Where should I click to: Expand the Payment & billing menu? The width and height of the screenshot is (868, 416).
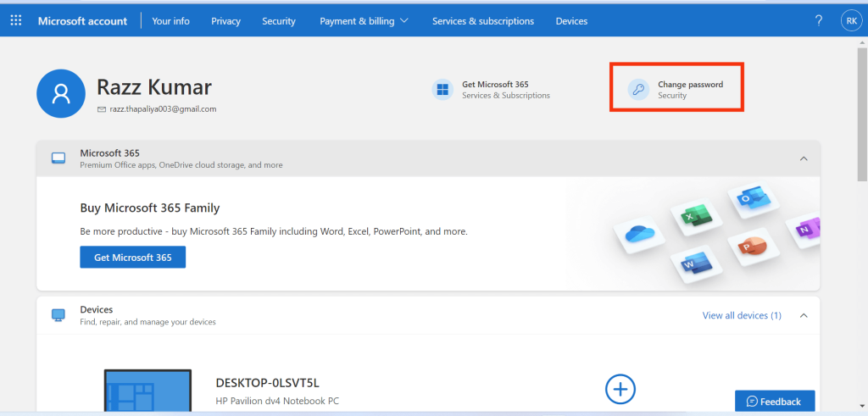364,21
